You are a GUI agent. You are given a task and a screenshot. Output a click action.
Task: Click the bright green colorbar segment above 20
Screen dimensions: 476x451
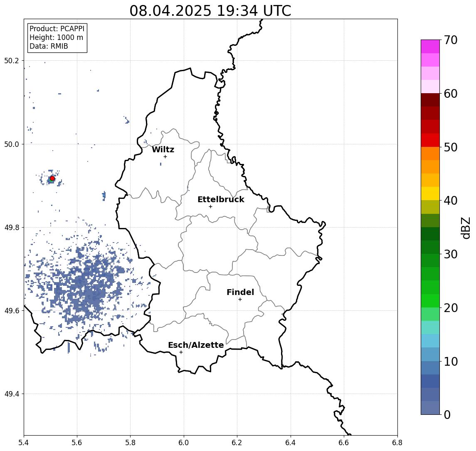tap(430, 300)
